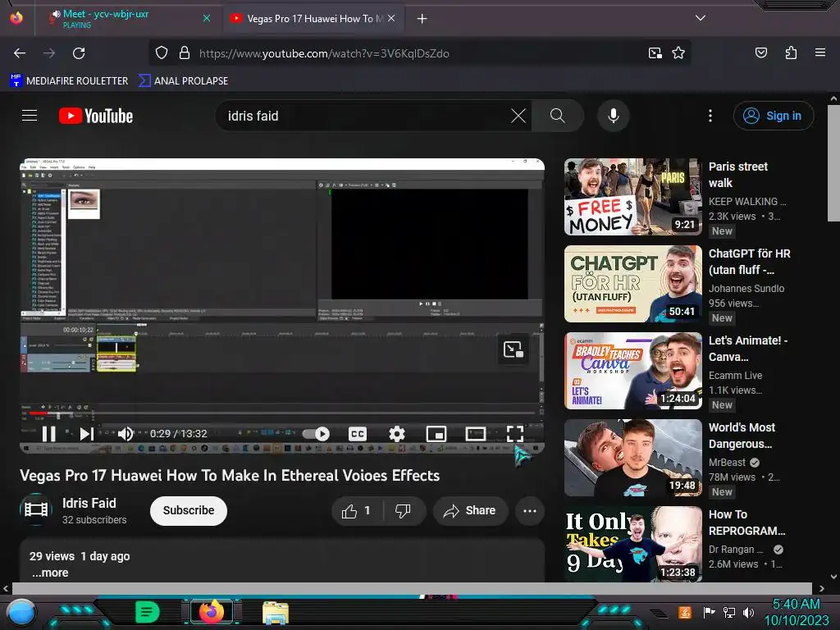Enter fullscreen video mode
The image size is (840, 630).
pos(515,433)
